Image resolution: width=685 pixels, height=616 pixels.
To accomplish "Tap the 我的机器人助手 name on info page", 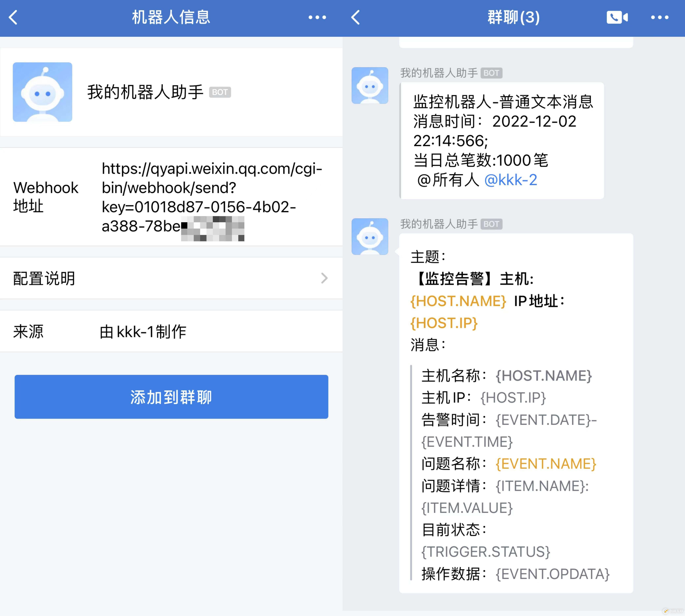I will coord(145,92).
